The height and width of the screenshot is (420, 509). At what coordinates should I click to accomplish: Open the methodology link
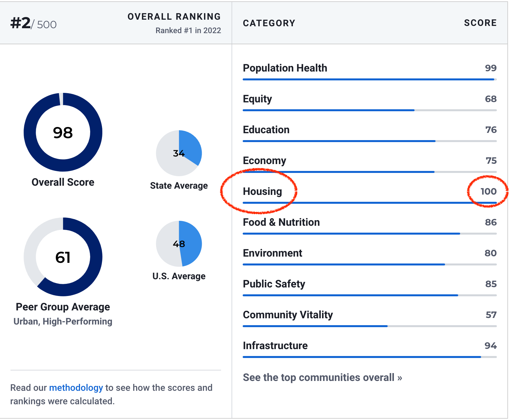[x=76, y=388]
